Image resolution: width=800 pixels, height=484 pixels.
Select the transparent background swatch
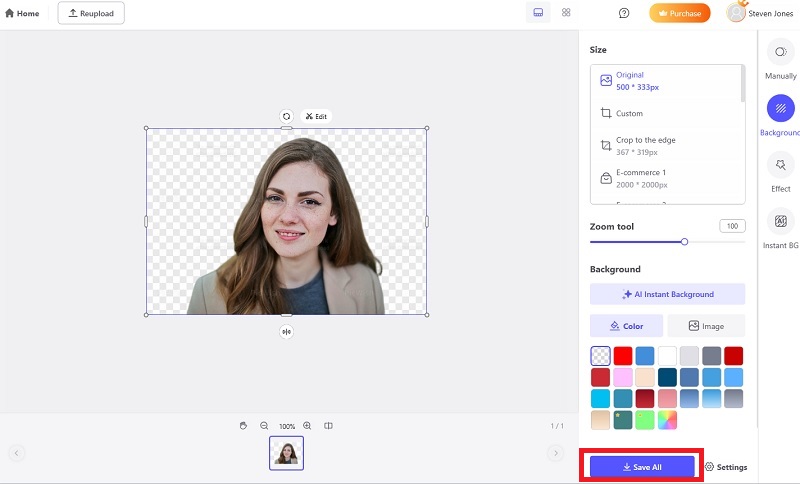coord(601,356)
